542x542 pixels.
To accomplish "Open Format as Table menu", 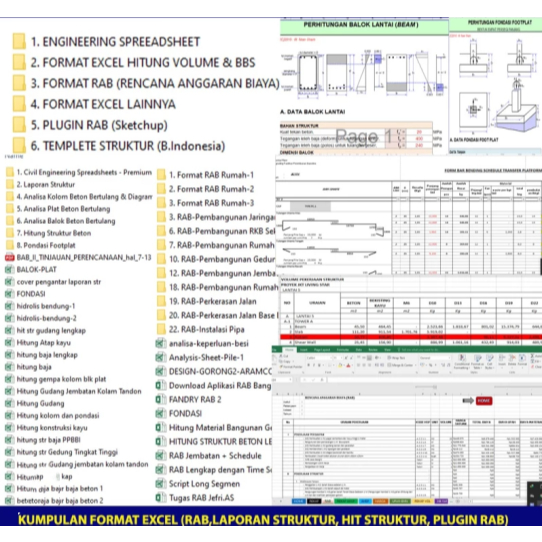I will (477, 362).
